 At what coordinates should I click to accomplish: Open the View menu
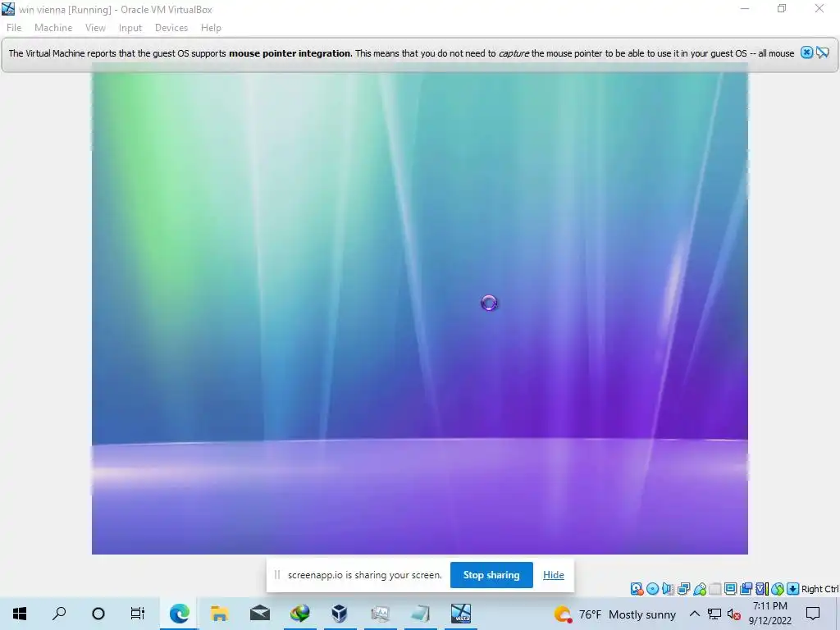[x=95, y=28]
